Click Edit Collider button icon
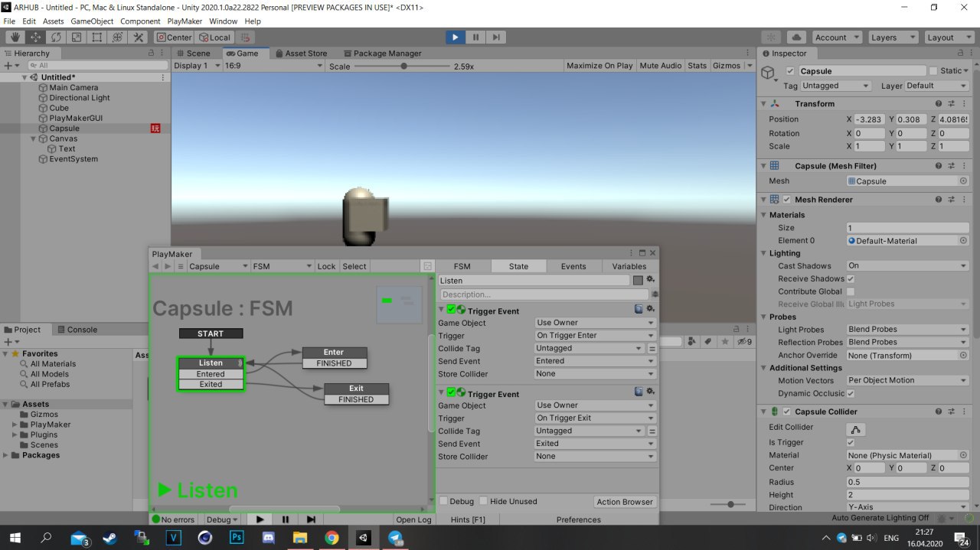 click(x=856, y=428)
